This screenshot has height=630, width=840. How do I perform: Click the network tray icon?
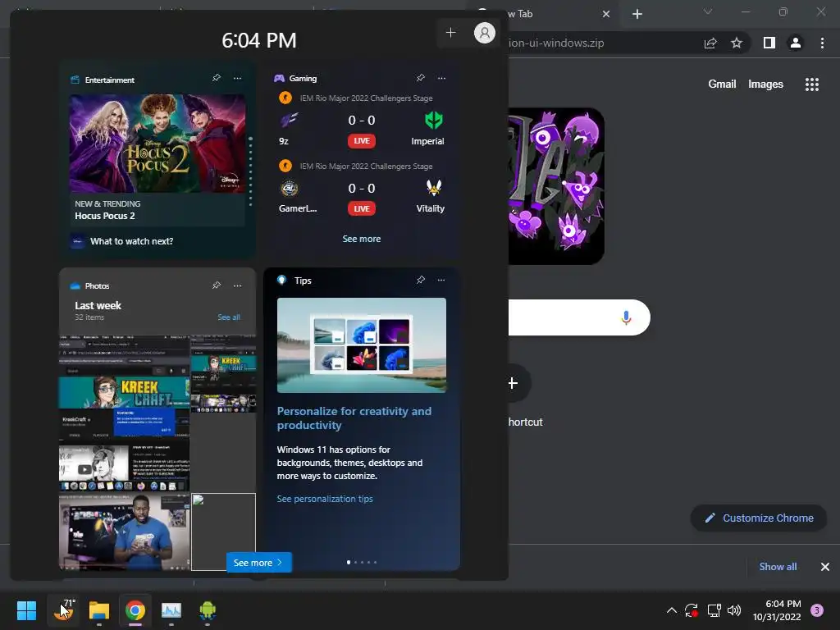[714, 610]
